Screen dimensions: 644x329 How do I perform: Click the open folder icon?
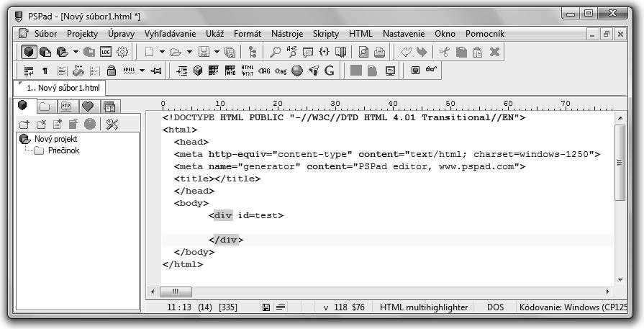point(176,52)
